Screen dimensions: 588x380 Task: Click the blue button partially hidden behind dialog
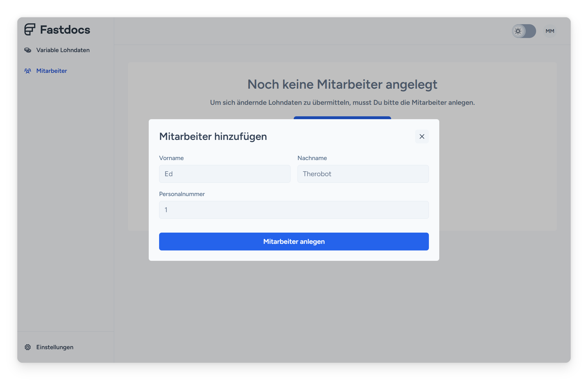342,118
